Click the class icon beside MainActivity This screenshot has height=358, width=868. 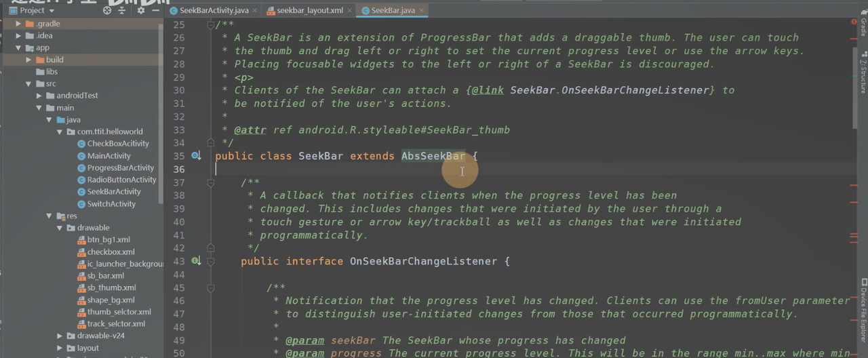(81, 156)
